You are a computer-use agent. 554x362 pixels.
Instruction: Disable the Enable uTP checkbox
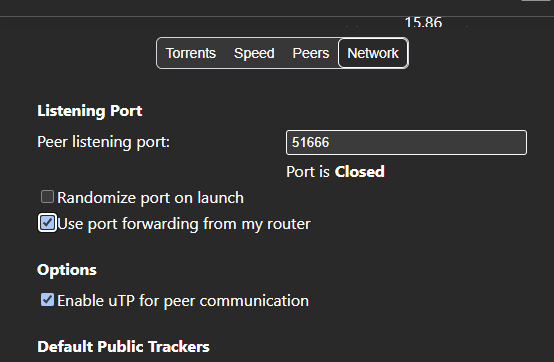47,300
